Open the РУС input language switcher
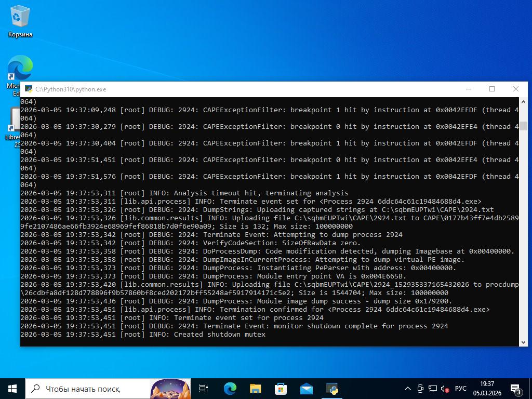The image size is (532, 399). pyautogui.click(x=460, y=388)
